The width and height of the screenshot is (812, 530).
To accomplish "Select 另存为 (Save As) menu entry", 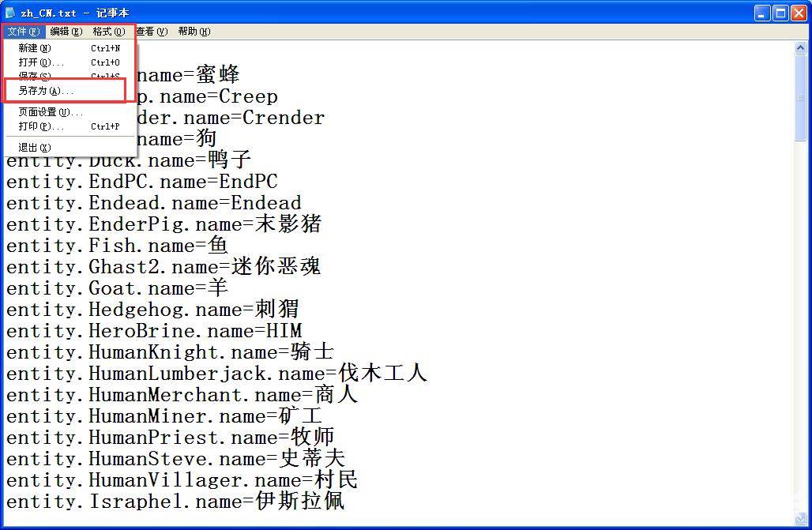I will click(x=44, y=91).
